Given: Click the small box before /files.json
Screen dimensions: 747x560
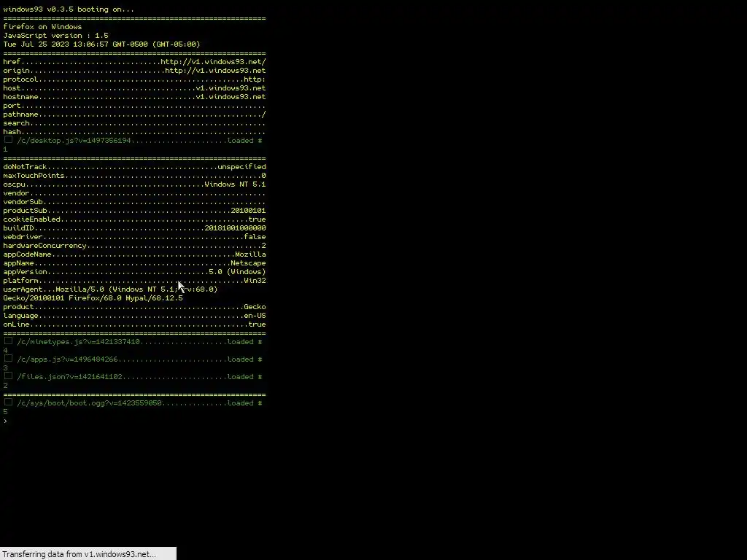Looking at the screenshot, I should point(8,376).
